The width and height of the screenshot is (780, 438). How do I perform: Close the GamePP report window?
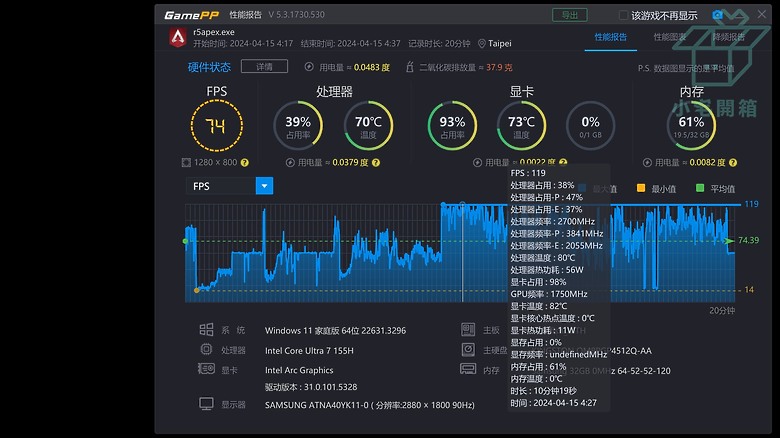tap(762, 14)
